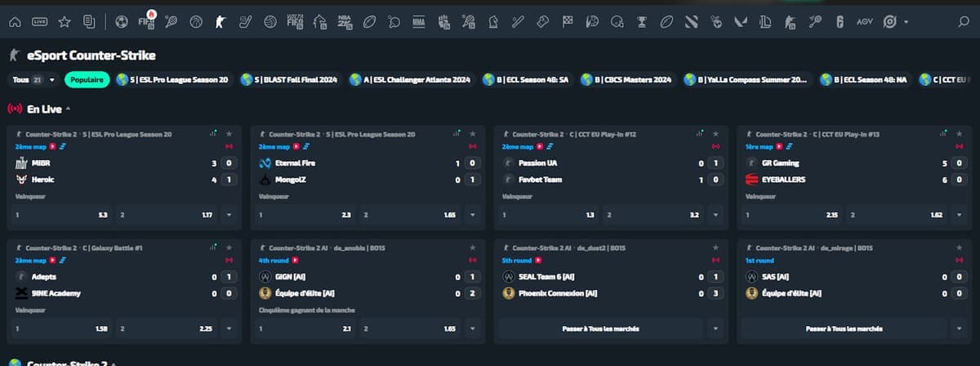Open all markets for SEAL Team 6 match
Screen dimensions: 980x366
pyautogui.click(x=600, y=328)
